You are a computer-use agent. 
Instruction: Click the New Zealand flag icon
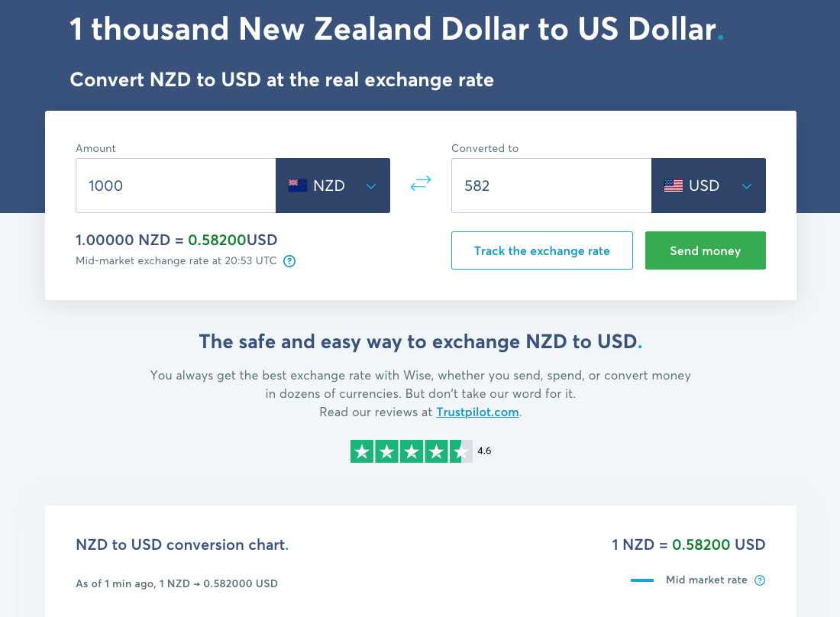298,185
